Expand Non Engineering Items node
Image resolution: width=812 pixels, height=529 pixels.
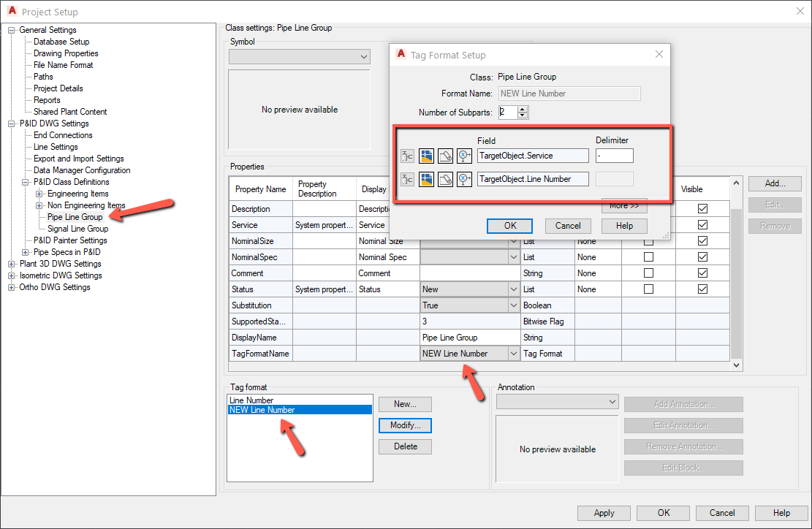39,205
